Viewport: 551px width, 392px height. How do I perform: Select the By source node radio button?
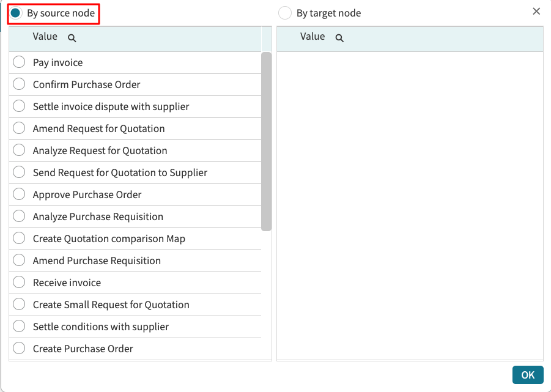16,13
